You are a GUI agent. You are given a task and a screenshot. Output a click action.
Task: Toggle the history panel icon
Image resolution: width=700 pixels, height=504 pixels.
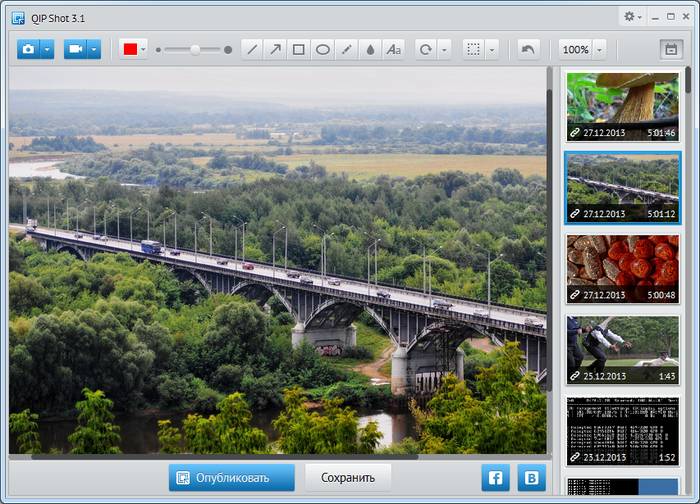(670, 49)
